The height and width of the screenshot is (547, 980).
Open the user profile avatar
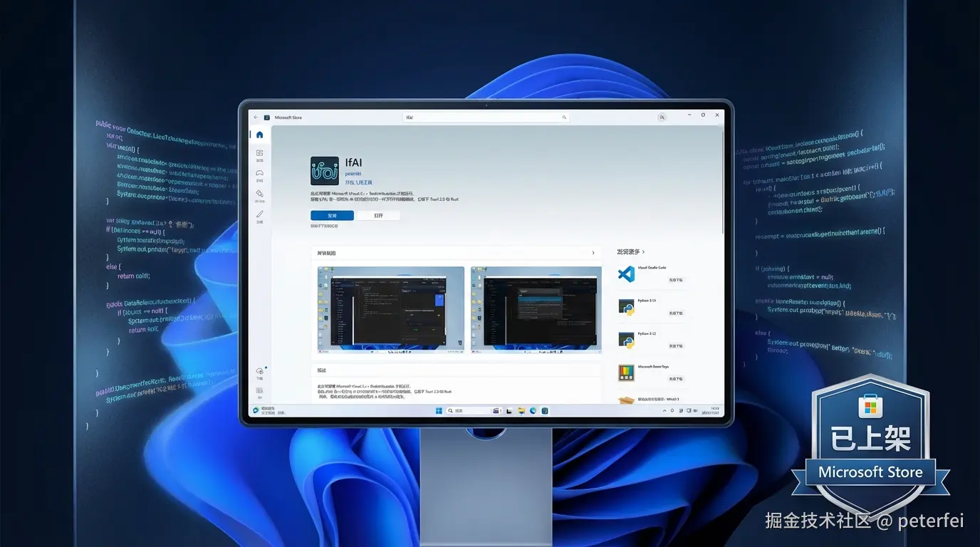662,118
